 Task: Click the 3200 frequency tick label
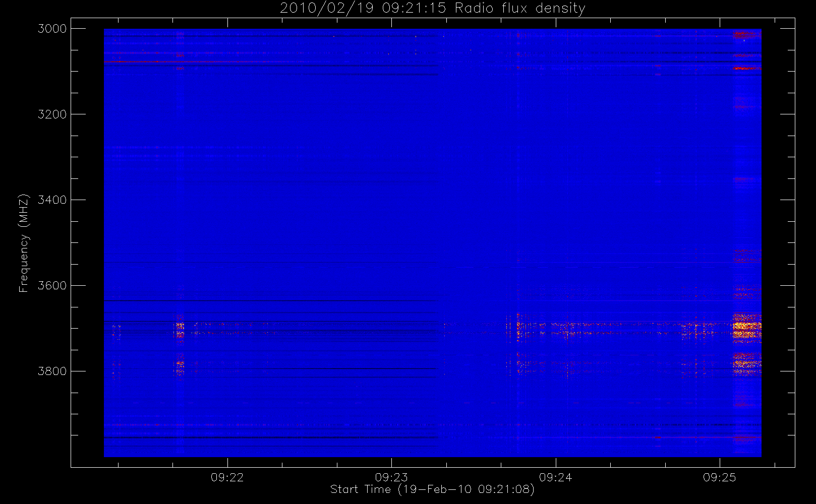point(52,114)
